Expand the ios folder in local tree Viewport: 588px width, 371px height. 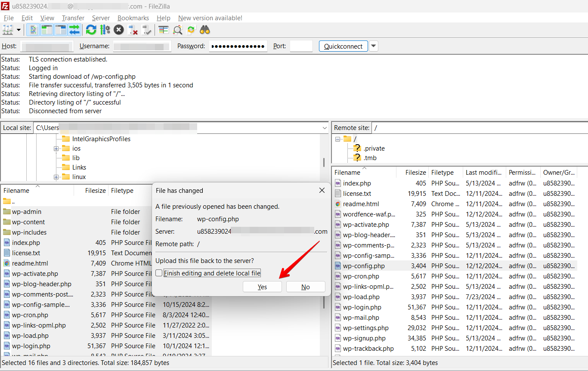56,148
